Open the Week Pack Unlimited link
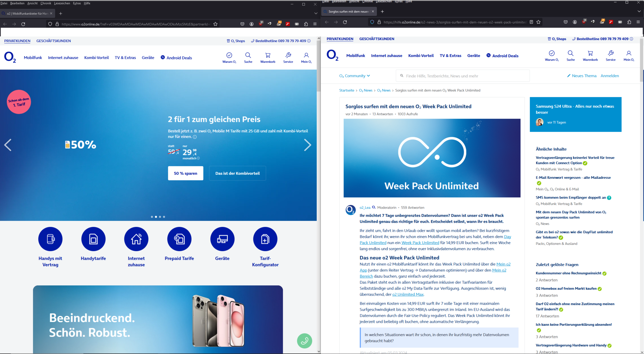 coord(420,243)
